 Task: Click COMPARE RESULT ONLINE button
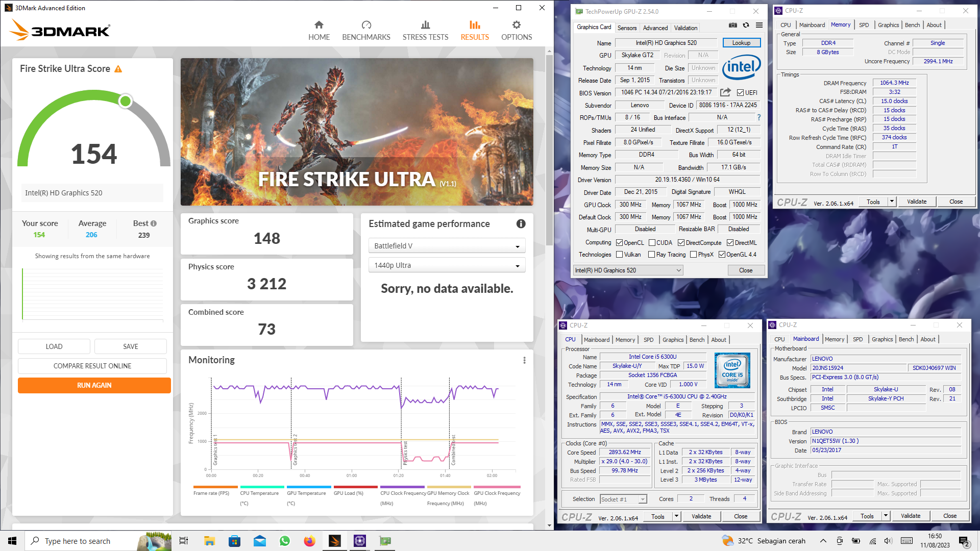pyautogui.click(x=92, y=366)
